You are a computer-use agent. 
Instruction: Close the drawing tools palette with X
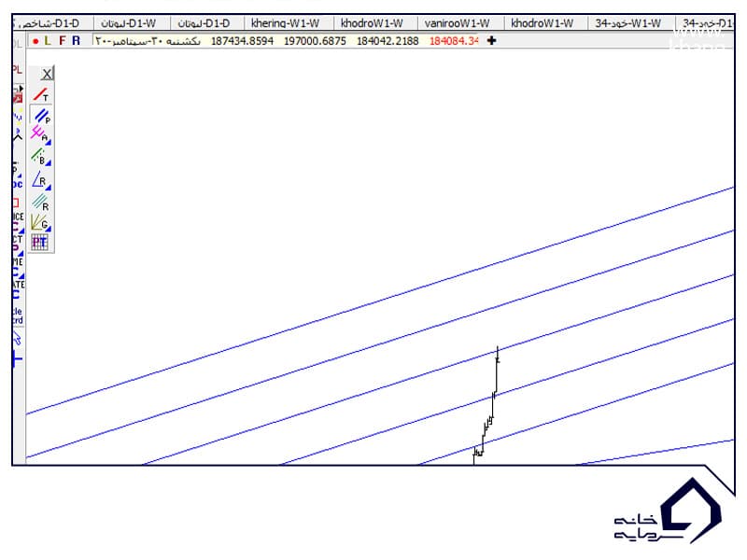(x=47, y=73)
